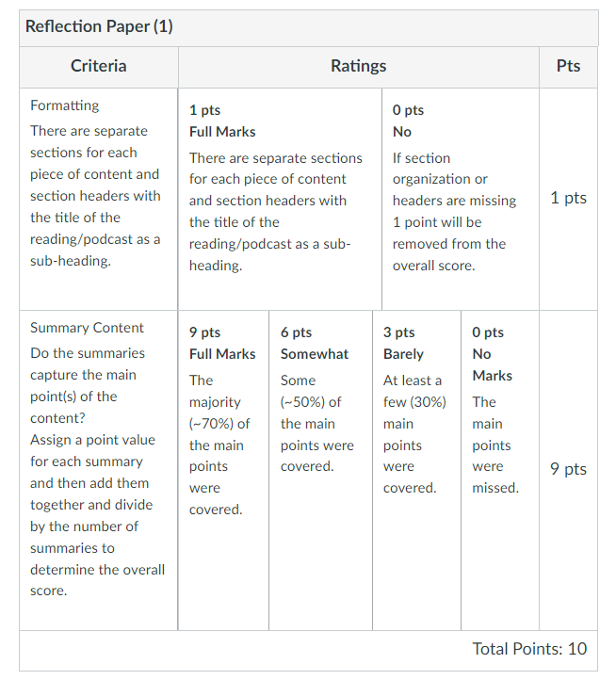Click the Ratings column header

(x=358, y=66)
